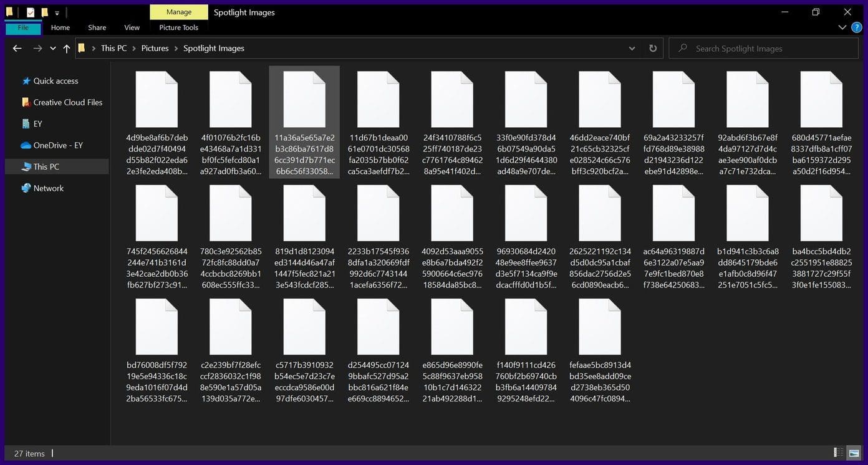
Task: Select file starting with 24f3410788f6c5
Action: coord(452,123)
